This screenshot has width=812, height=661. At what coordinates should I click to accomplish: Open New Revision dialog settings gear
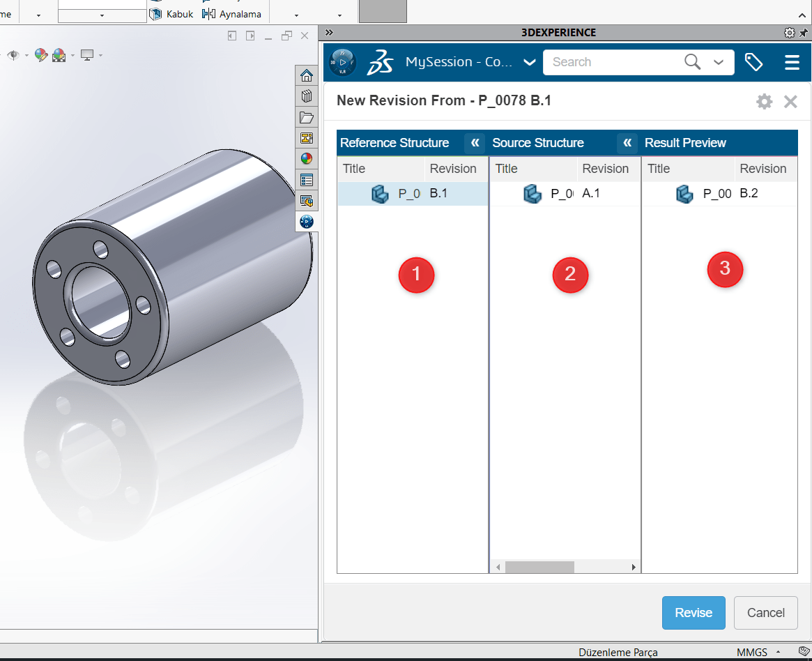[x=765, y=101]
